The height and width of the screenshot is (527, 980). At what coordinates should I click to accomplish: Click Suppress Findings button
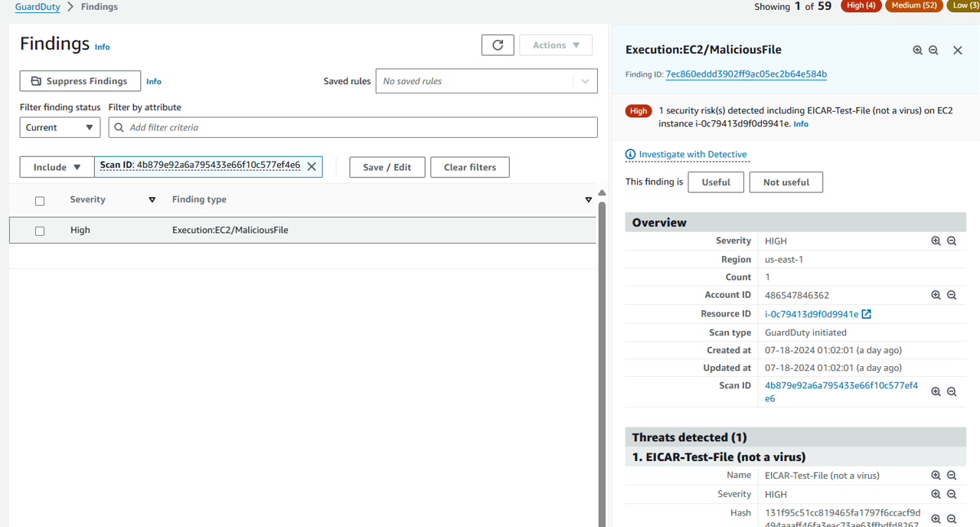(x=80, y=81)
